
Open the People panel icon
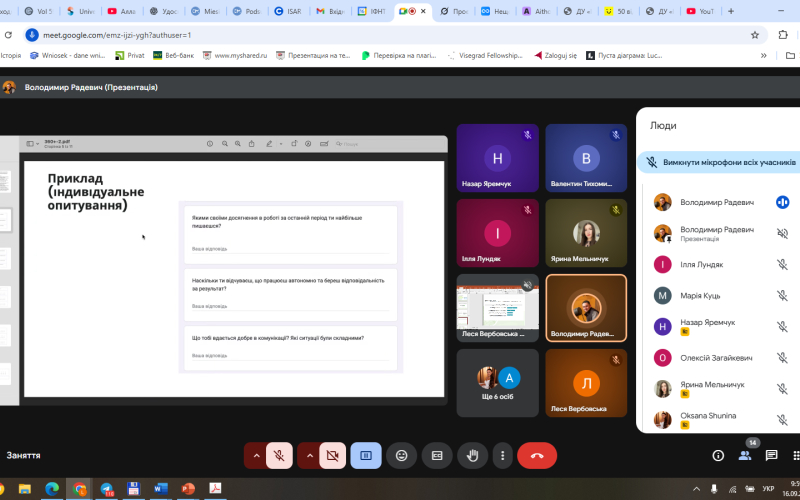[745, 455]
